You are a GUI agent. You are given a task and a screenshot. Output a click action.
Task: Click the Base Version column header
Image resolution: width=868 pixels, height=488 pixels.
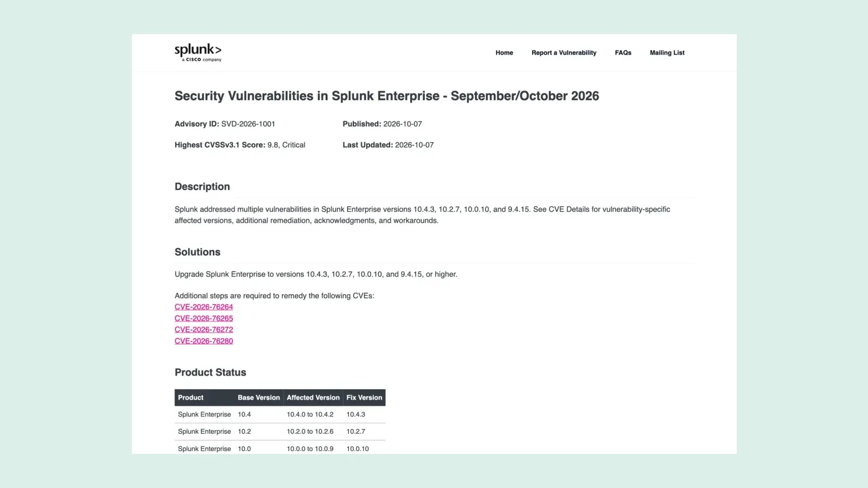(259, 397)
